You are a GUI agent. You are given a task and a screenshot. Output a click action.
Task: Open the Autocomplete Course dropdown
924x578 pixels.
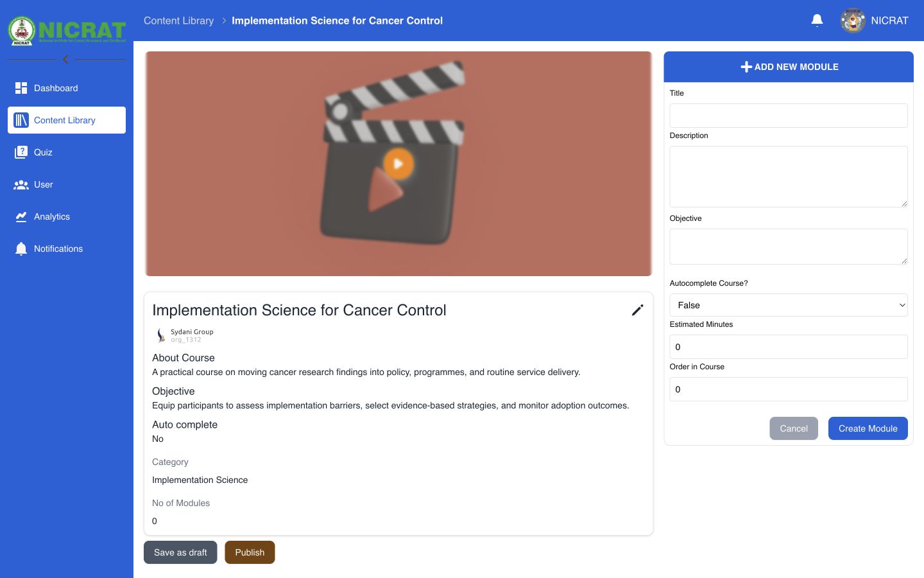[x=789, y=305]
